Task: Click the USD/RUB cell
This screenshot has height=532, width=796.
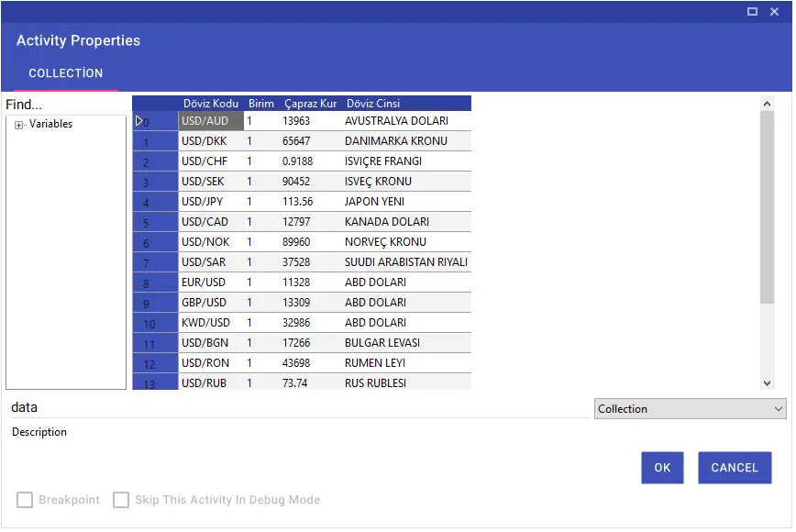Action: tap(212, 383)
